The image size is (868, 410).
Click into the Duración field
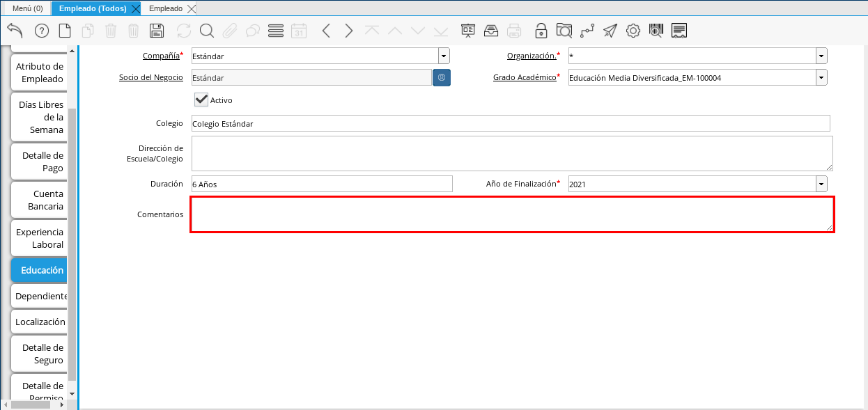(x=322, y=184)
